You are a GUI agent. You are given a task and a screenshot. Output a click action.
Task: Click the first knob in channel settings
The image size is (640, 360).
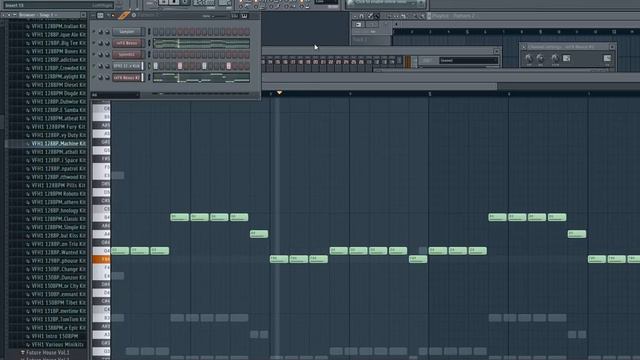(x=529, y=58)
